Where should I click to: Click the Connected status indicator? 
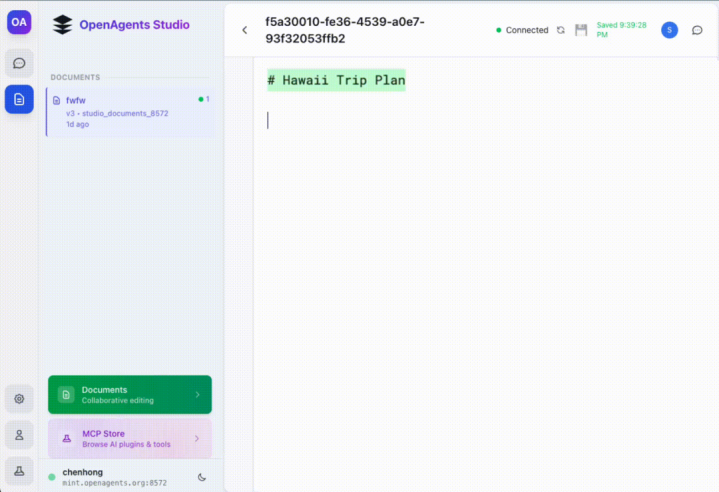point(522,30)
